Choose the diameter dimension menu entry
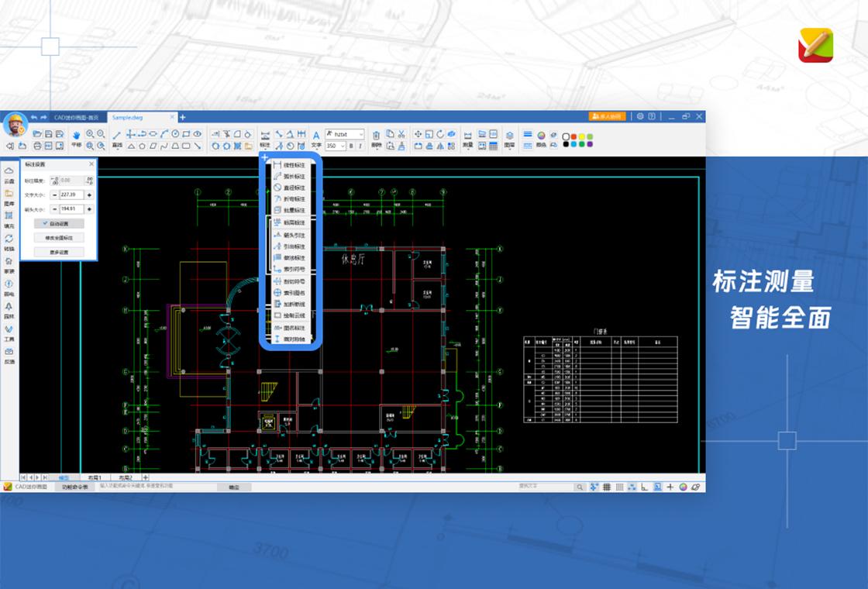The image size is (868, 589). click(x=290, y=188)
